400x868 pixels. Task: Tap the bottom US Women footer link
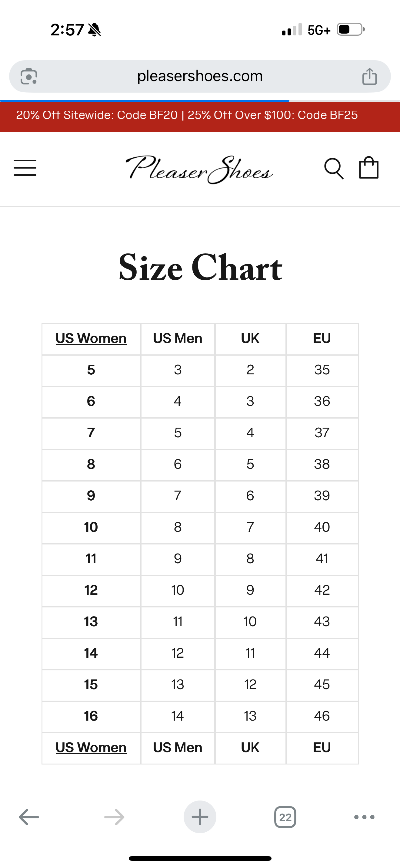coord(91,747)
